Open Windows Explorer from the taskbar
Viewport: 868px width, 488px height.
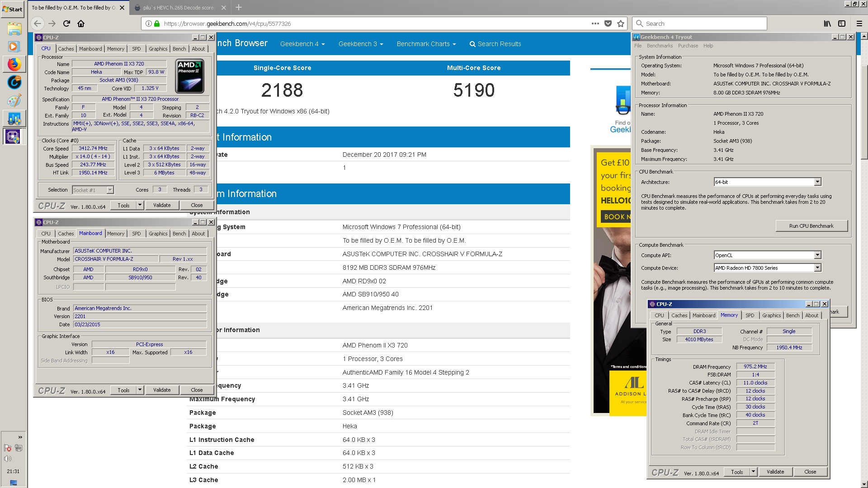click(14, 29)
